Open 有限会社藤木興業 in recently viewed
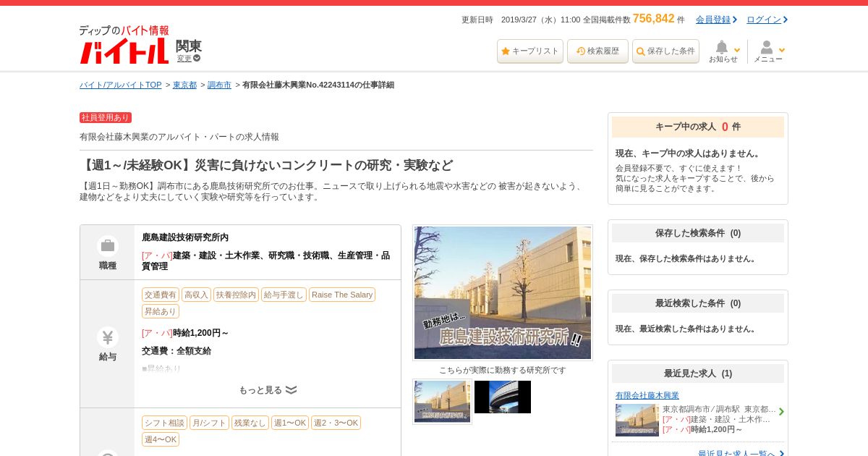This screenshot has height=456, width=868. tap(647, 395)
